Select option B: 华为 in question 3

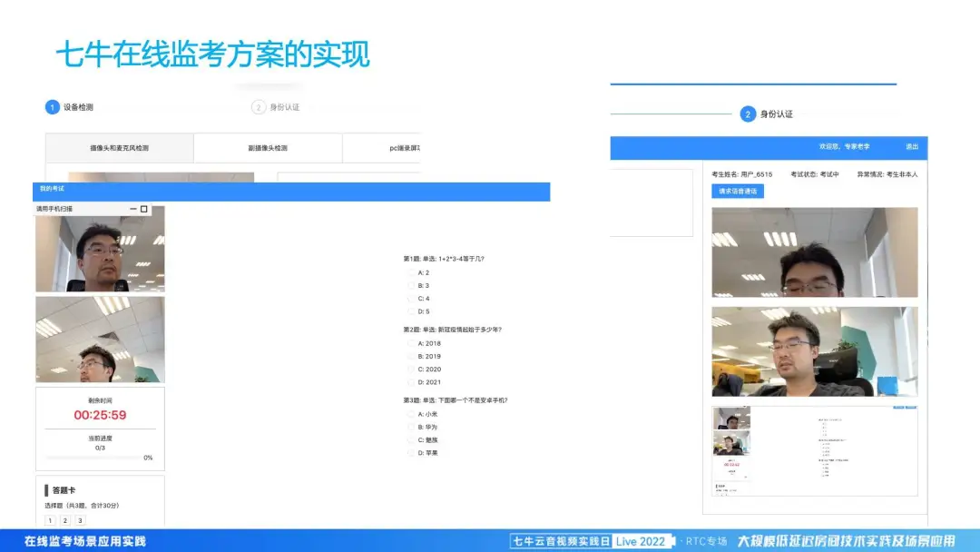coord(411,427)
